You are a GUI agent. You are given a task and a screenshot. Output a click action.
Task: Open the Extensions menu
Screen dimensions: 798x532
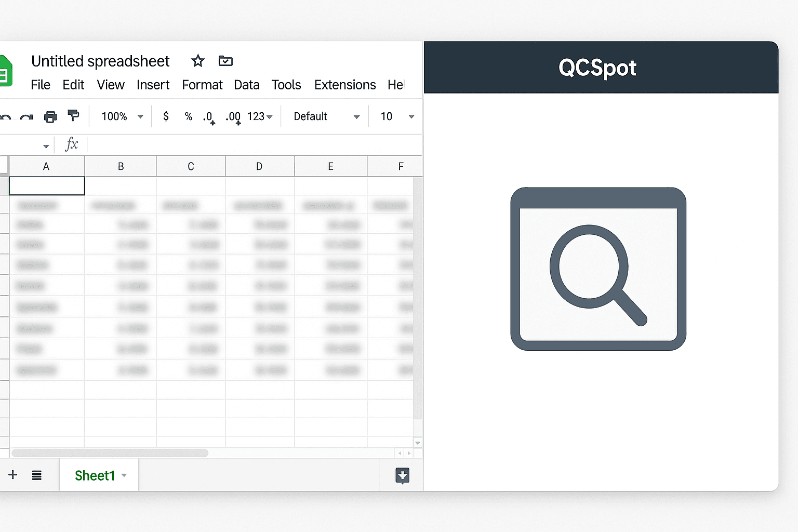pos(345,85)
